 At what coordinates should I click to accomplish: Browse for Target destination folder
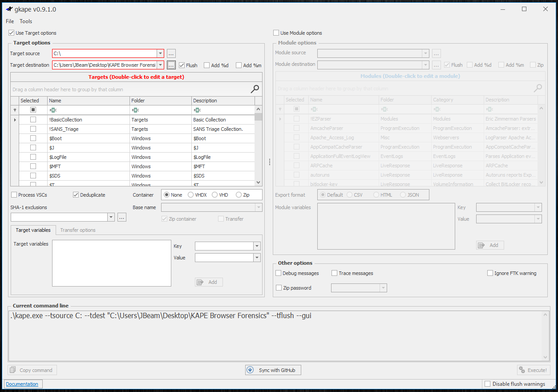pyautogui.click(x=171, y=65)
